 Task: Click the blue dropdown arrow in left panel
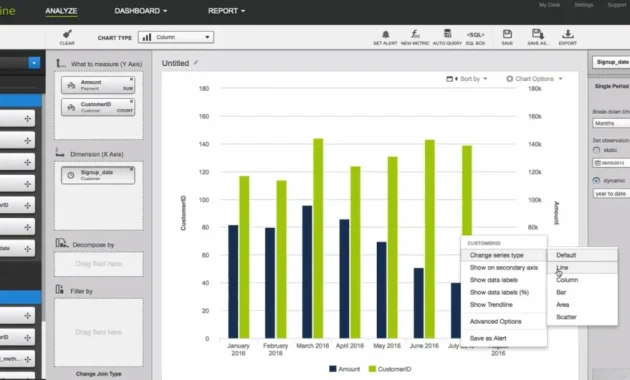click(x=34, y=63)
